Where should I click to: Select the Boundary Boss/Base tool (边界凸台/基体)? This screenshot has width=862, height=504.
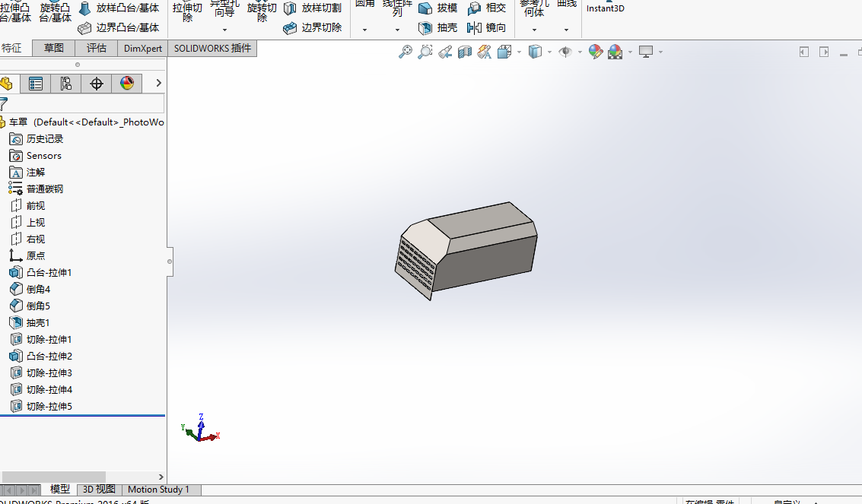(119, 27)
